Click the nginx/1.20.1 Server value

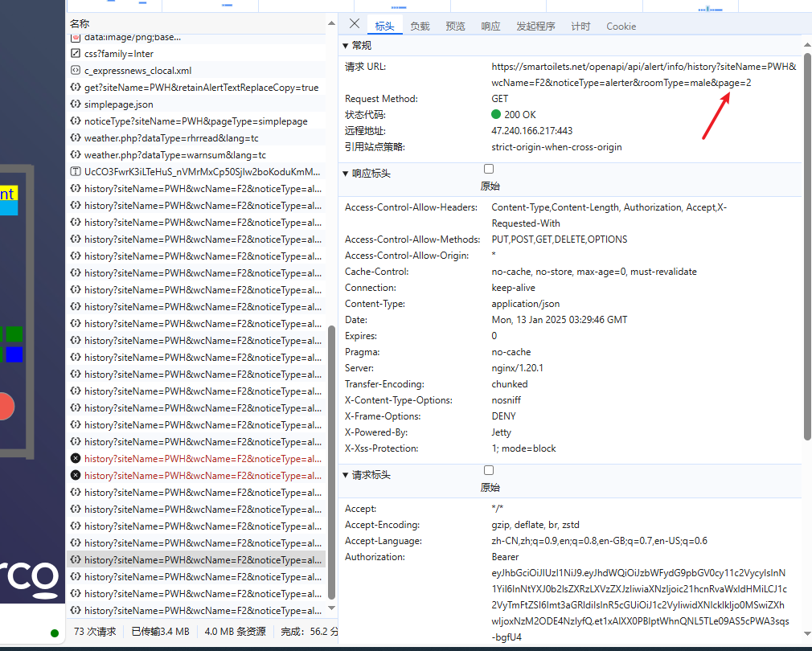click(x=517, y=368)
